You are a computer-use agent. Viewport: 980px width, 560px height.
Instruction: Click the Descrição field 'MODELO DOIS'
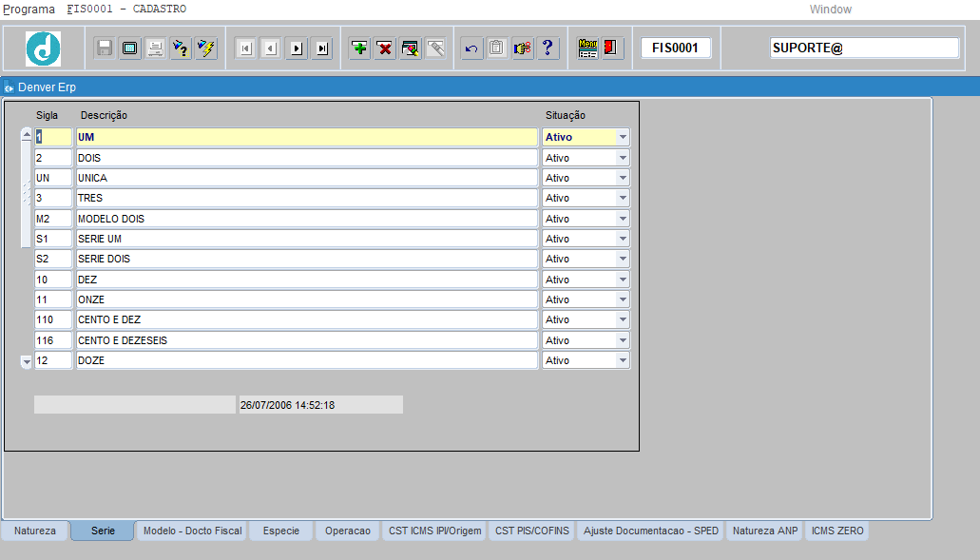click(307, 219)
